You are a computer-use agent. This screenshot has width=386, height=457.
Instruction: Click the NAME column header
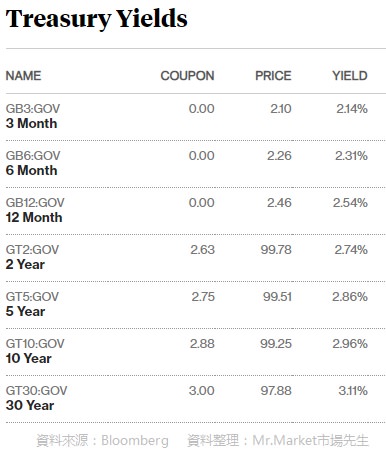pos(23,76)
